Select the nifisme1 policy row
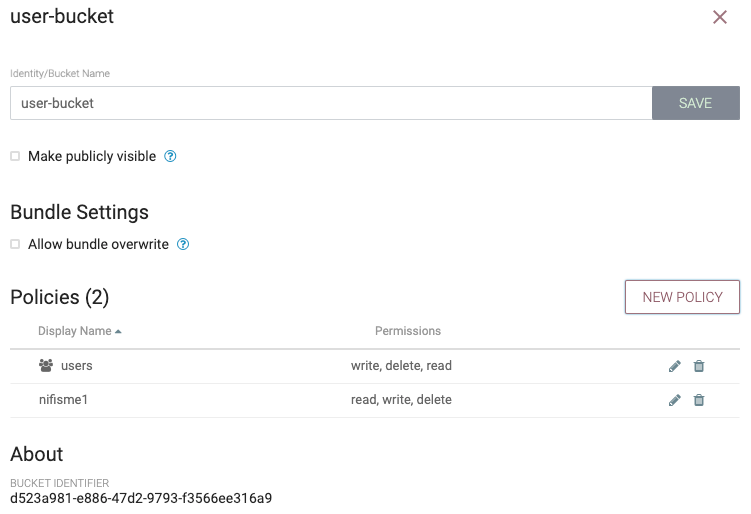751x514 pixels. pyautogui.click(x=375, y=400)
